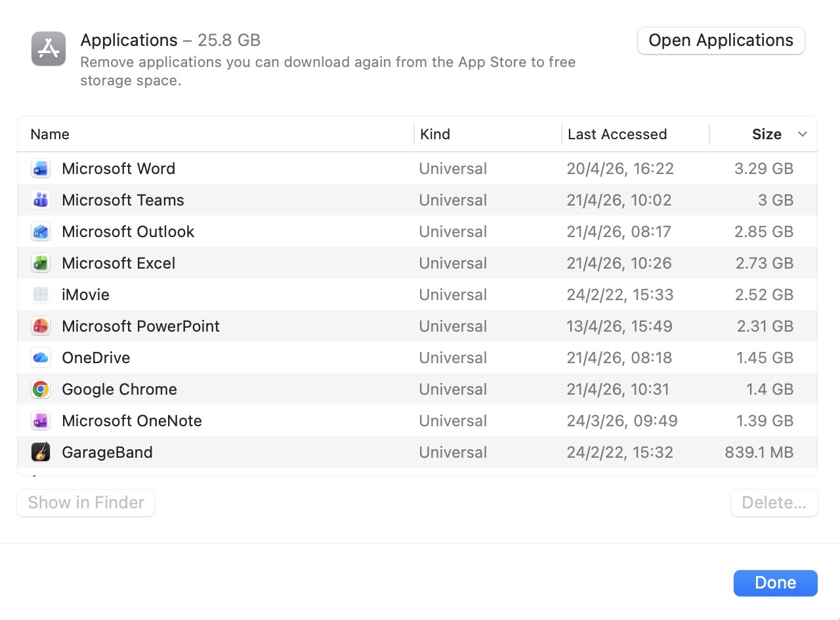
Task: Click the 2.73 GB size value
Action: (765, 263)
